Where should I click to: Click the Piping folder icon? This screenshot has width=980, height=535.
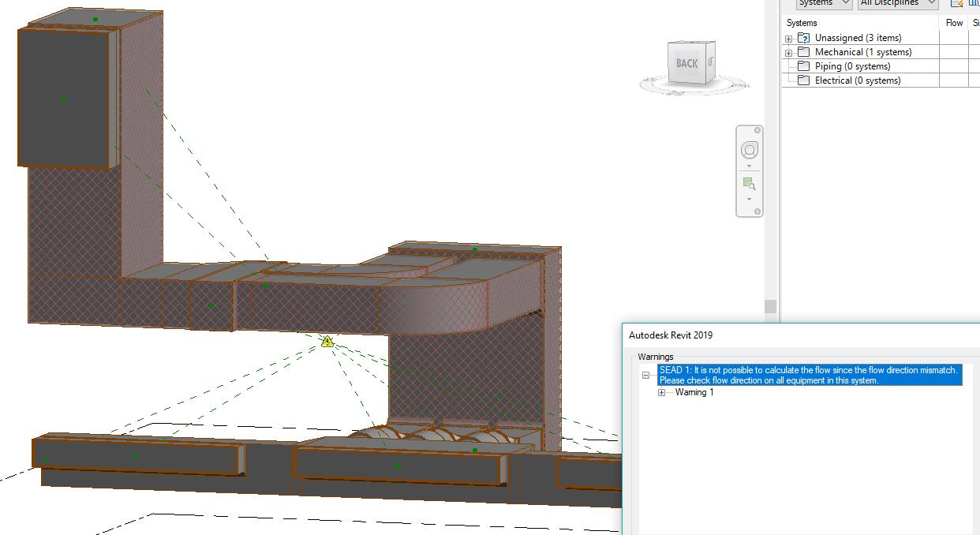pos(803,66)
